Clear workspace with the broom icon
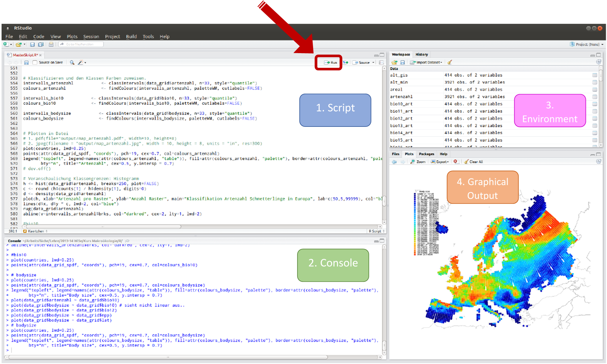This screenshot has height=364, width=607. click(x=450, y=62)
